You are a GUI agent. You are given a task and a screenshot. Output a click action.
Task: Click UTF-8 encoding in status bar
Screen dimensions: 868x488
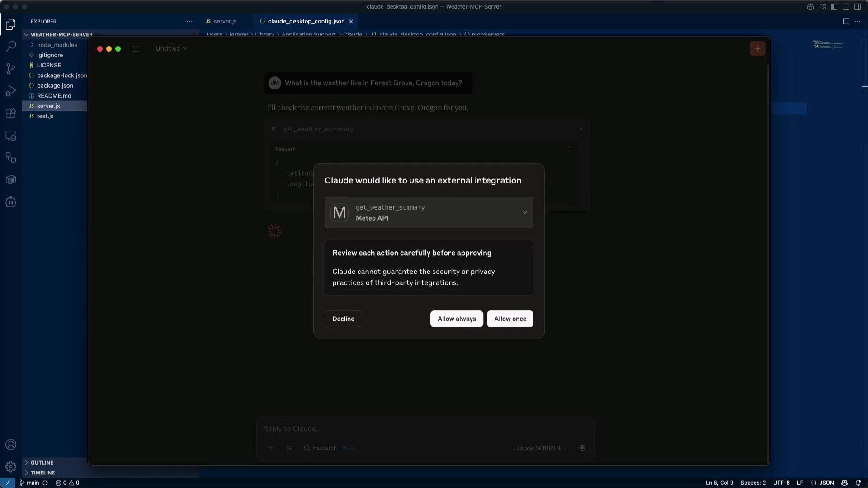781,483
